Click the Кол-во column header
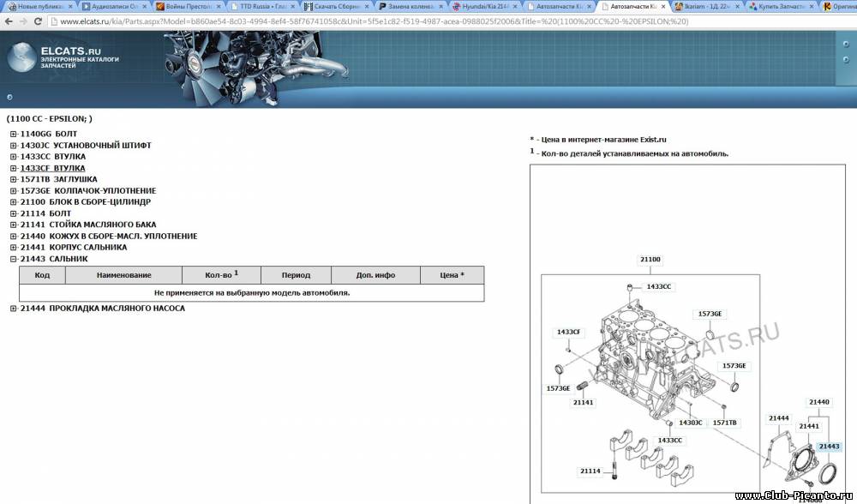This screenshot has width=857, height=504. pos(221,275)
